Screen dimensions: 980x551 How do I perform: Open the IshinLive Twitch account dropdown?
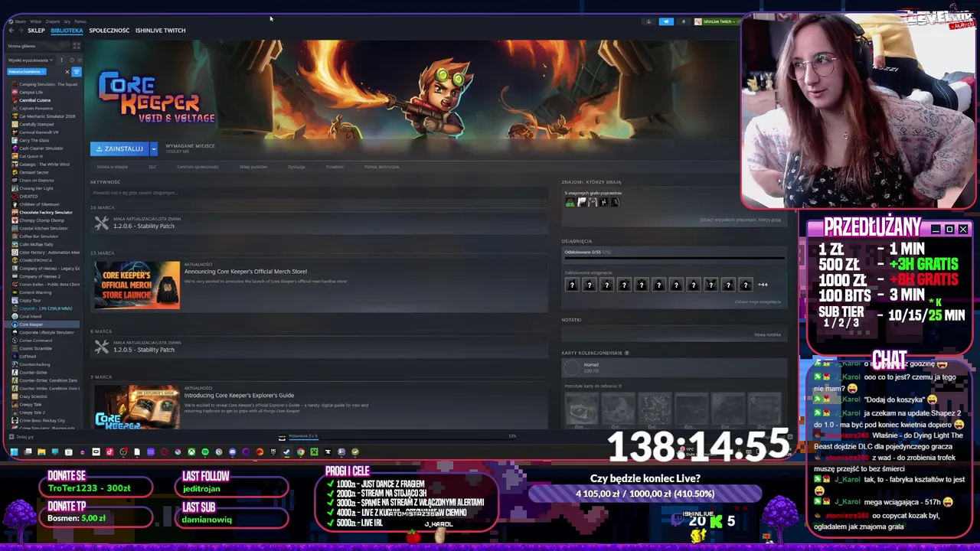coord(717,21)
